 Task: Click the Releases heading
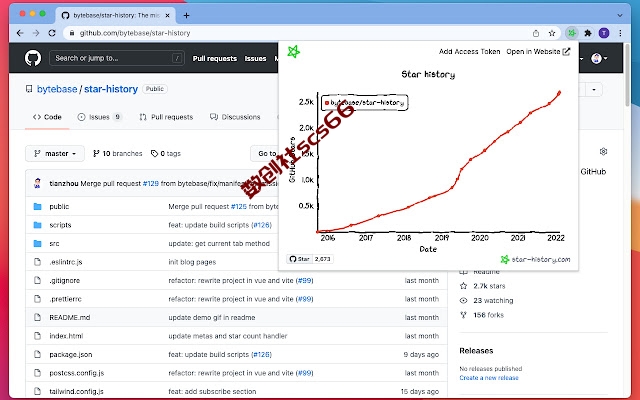pyautogui.click(x=476, y=351)
